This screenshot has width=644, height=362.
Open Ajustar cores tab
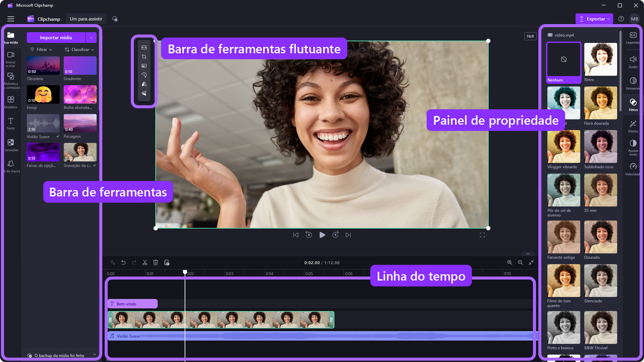pyautogui.click(x=633, y=148)
